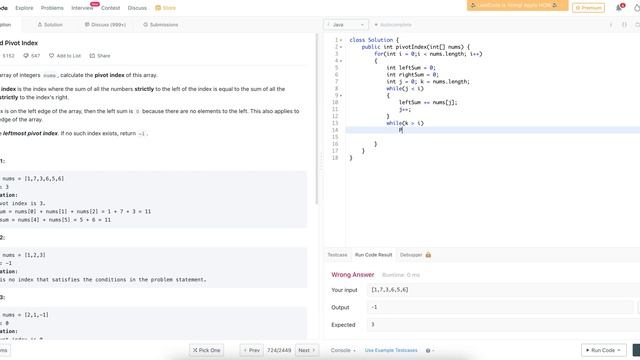Collapse code fold arrow on line 9

click(x=341, y=96)
